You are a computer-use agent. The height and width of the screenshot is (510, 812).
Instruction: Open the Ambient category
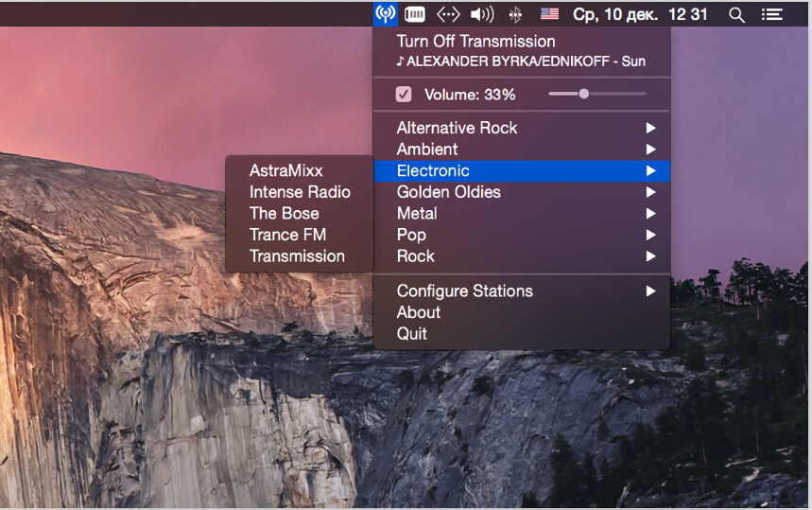(522, 149)
